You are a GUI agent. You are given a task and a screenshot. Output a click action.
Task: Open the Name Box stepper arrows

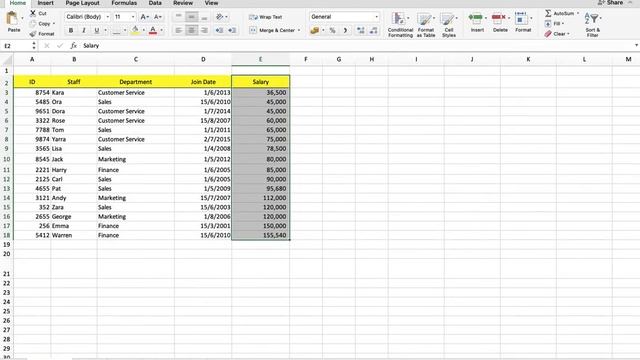coord(33,46)
